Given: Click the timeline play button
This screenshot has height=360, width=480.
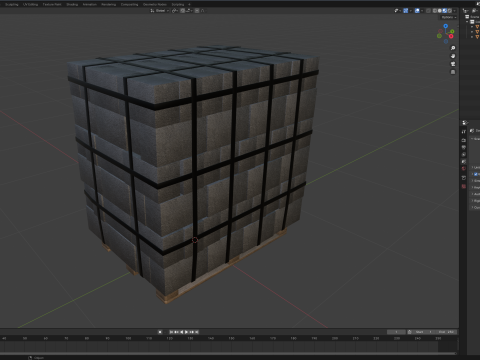Looking at the screenshot, I should tap(186, 332).
